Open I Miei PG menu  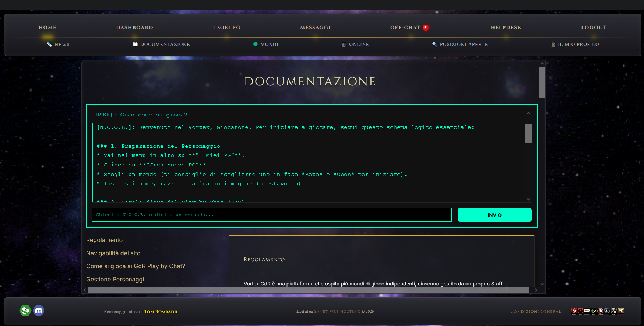(227, 27)
